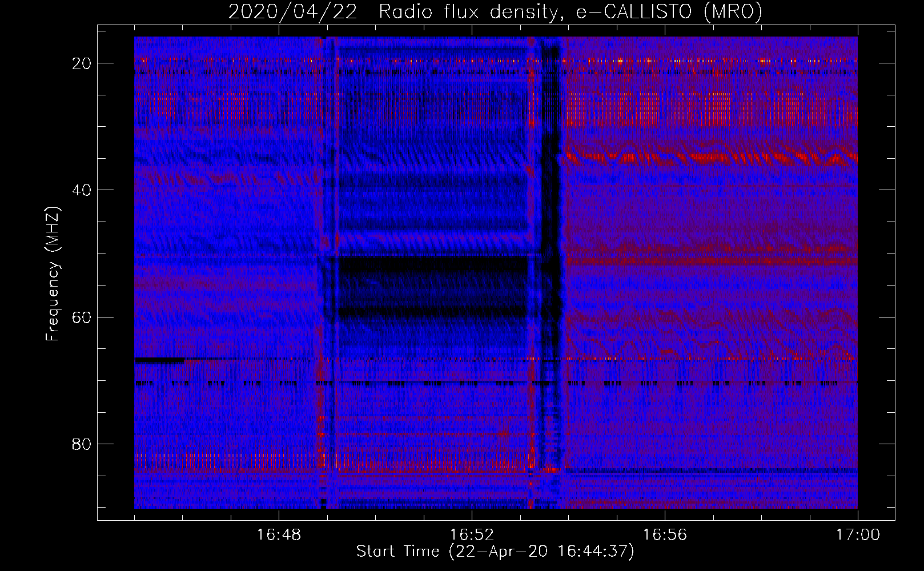Click the 16:48 time tick label
This screenshot has width=924, height=571.
pos(279,535)
